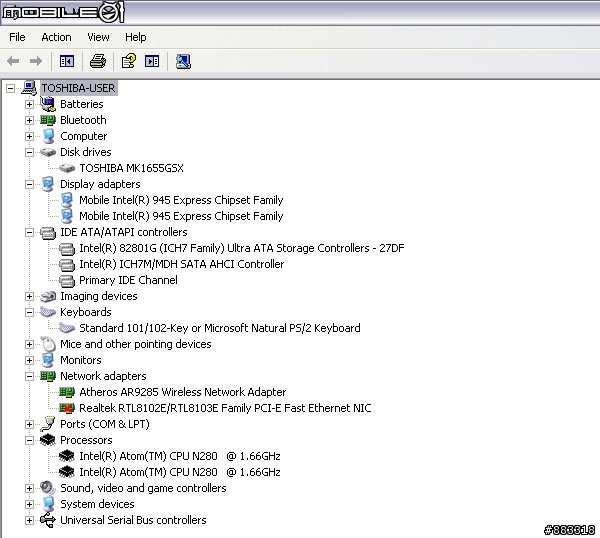Screen dimensions: 600x538
Task: Click the Disk drives category icon
Action: coord(48,152)
